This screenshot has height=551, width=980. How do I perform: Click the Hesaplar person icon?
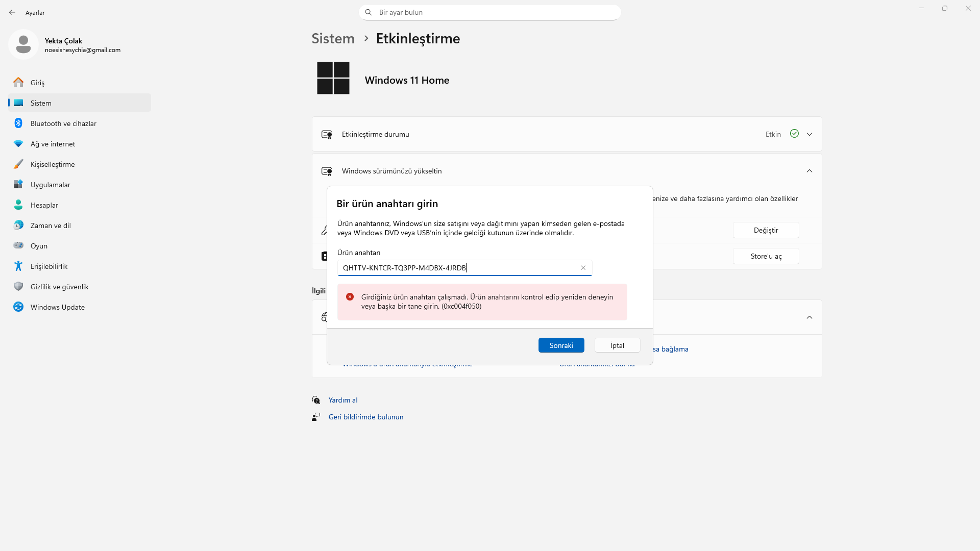(x=18, y=205)
